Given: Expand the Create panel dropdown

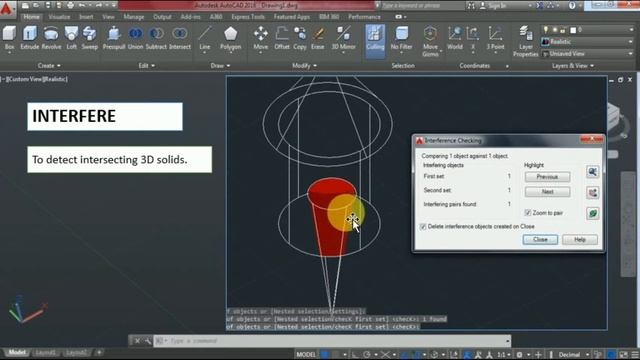Looking at the screenshot, I should click(x=49, y=65).
